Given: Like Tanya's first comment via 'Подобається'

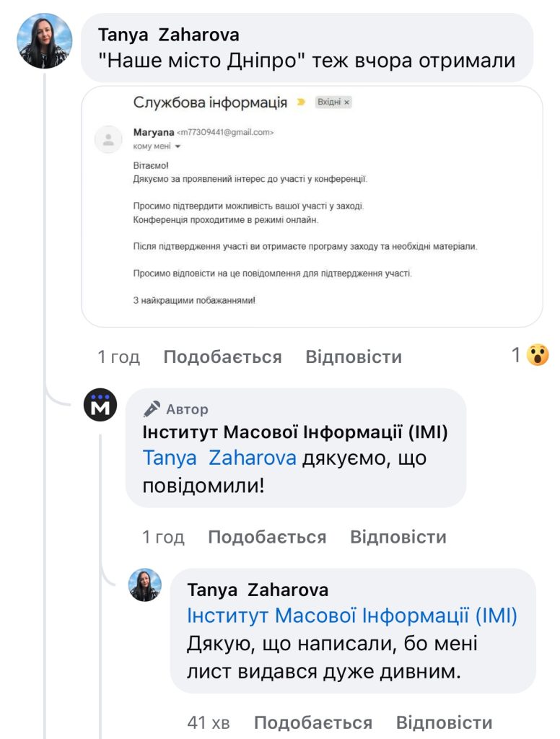Looking at the screenshot, I should click(x=222, y=357).
